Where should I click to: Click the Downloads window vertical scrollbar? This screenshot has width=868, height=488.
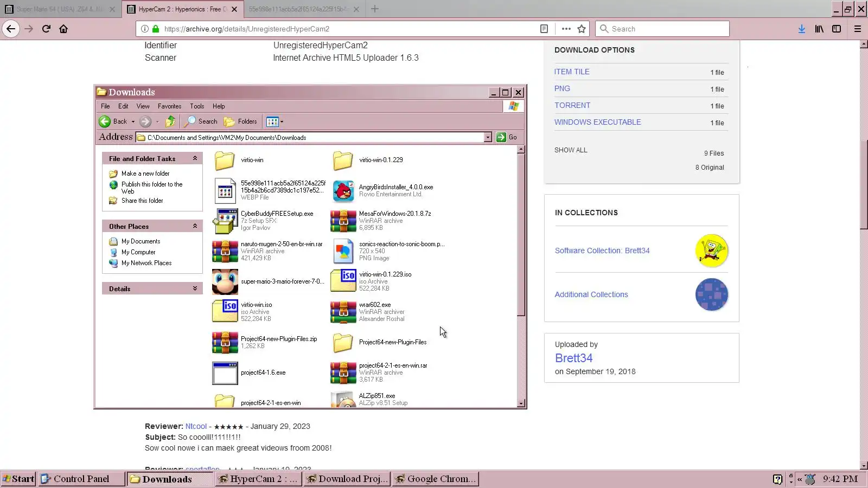tap(521, 276)
